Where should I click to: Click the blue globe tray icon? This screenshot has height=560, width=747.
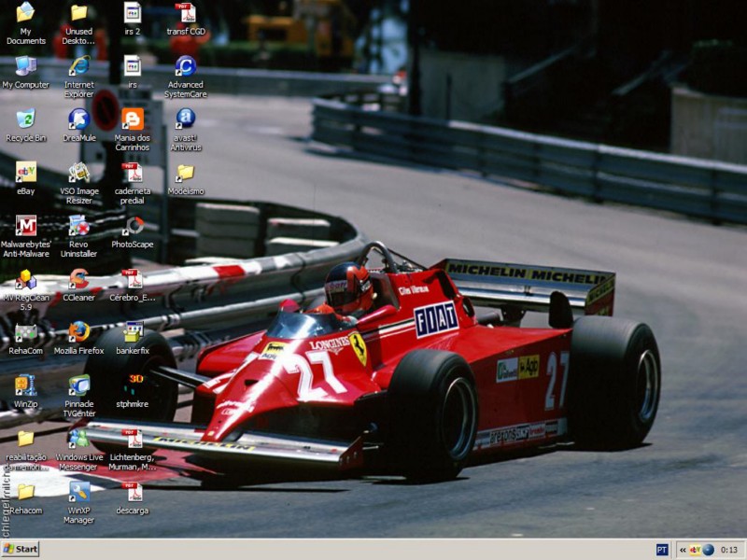(x=709, y=550)
